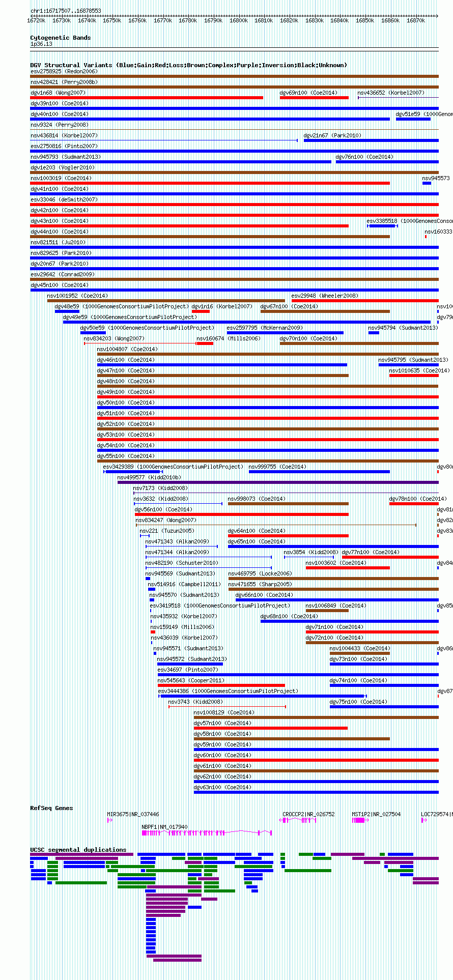Click the 1p36.13 band label
Screen dimensions: 453x980
click(x=41, y=44)
